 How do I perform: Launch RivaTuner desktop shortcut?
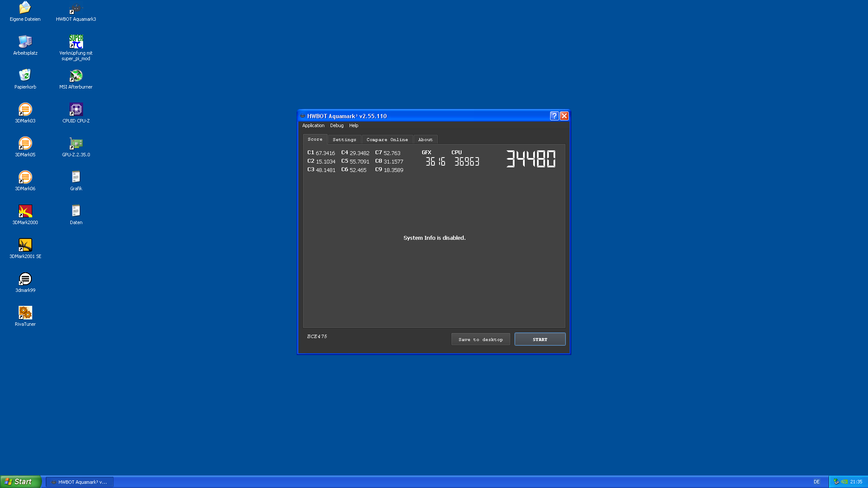coord(25,316)
